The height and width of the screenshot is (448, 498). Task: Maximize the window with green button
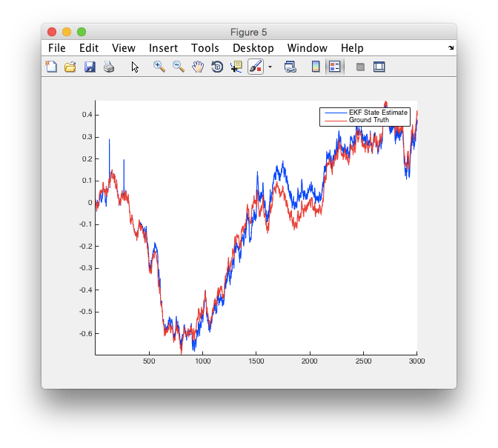(x=82, y=32)
